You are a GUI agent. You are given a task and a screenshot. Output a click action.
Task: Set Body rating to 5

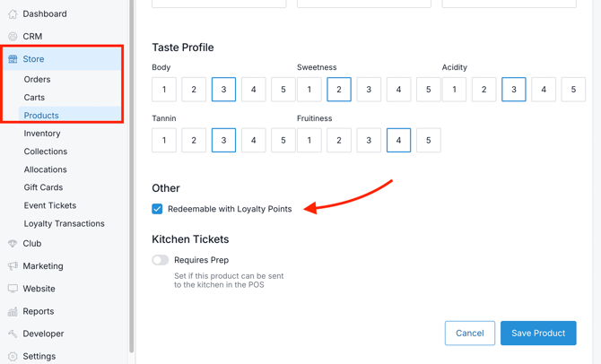(x=283, y=90)
